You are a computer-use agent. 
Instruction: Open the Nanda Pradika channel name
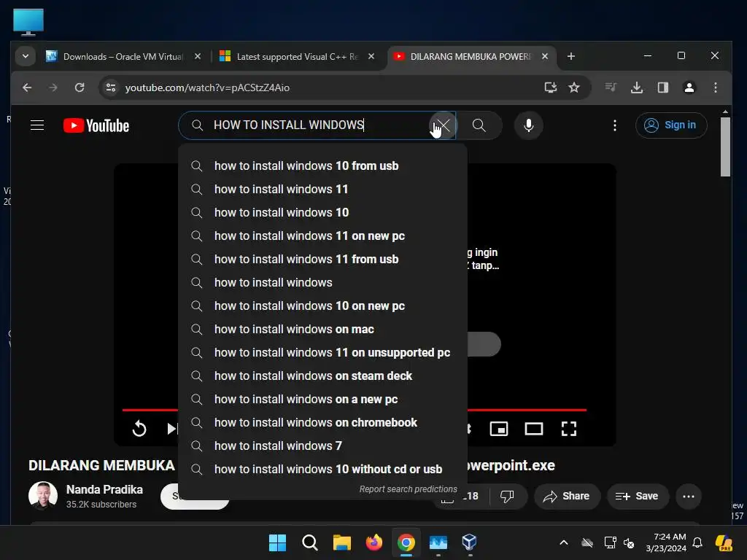tap(104, 489)
